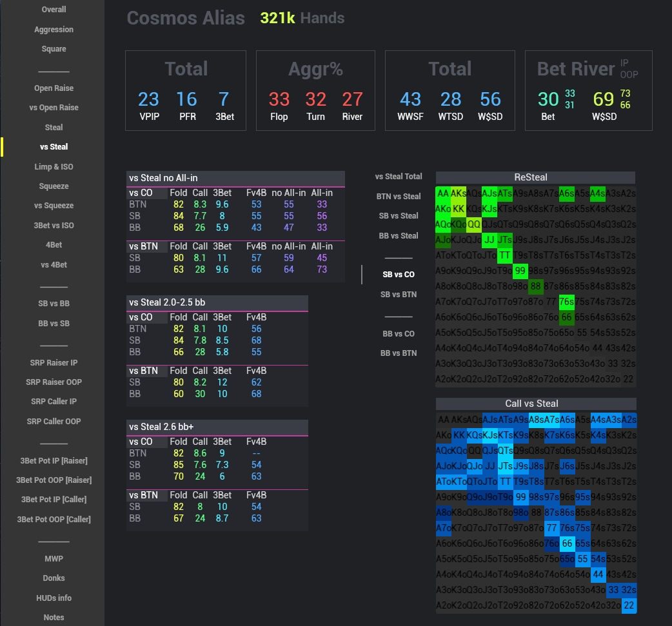Open the vs 4Bet statistics
Screen dimensions: 672x626
coord(54,264)
